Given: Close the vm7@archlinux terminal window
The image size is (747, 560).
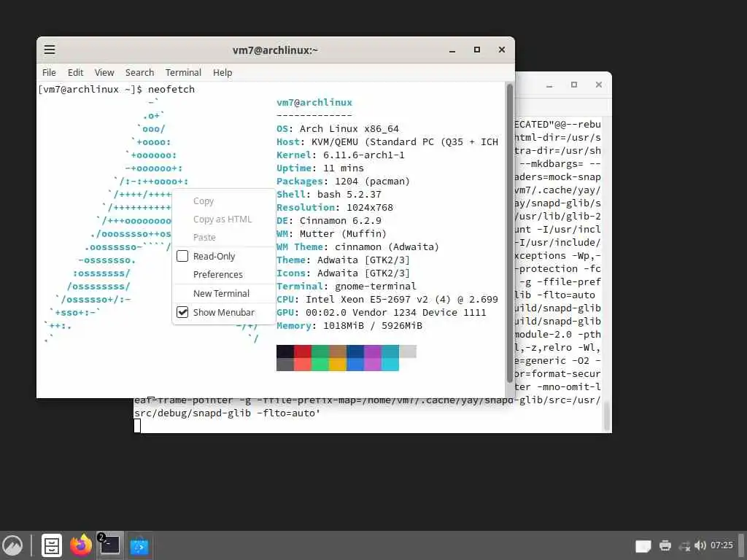Looking at the screenshot, I should [x=502, y=50].
